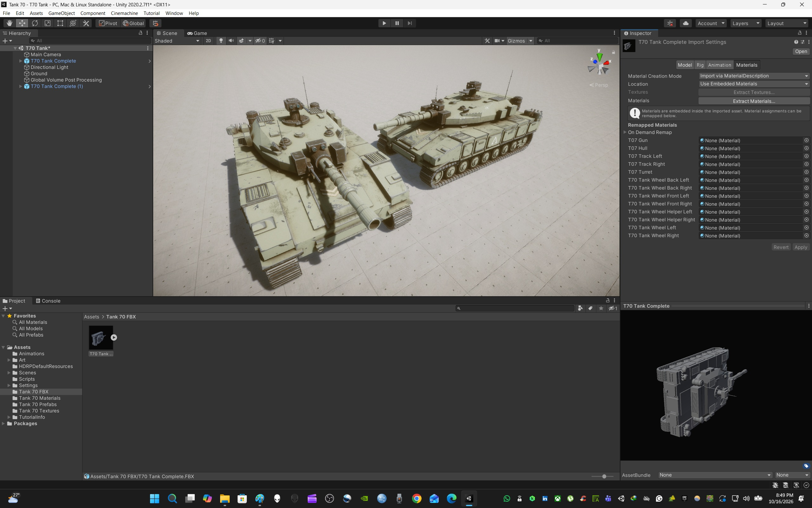The width and height of the screenshot is (812, 508).
Task: Switch to the Animation tab in Inspector
Action: (x=719, y=65)
